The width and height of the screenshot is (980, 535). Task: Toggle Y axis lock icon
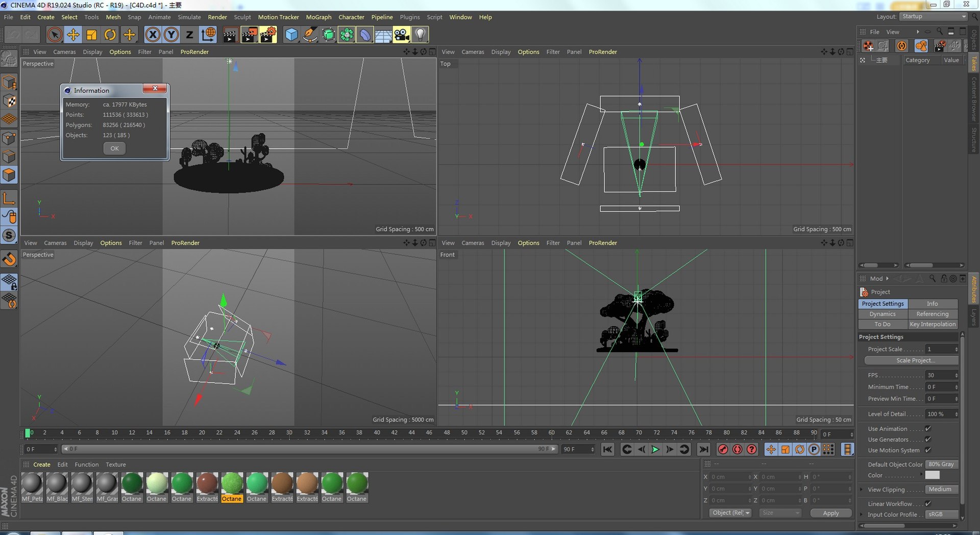(x=171, y=35)
